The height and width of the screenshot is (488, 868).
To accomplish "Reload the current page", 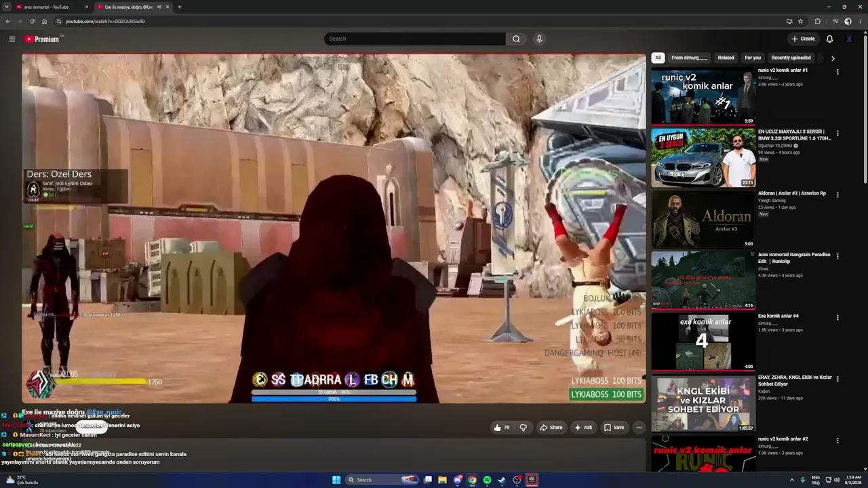I will pos(32,21).
